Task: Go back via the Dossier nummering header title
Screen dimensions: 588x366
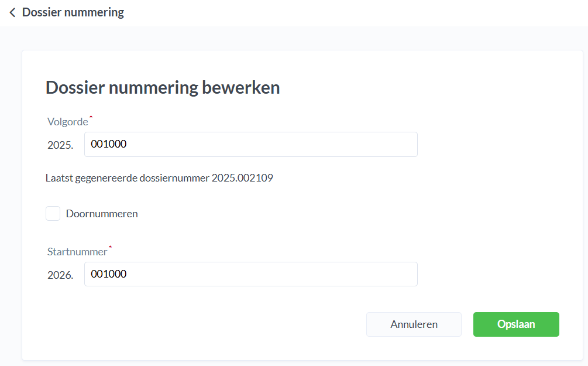Action: (x=73, y=12)
